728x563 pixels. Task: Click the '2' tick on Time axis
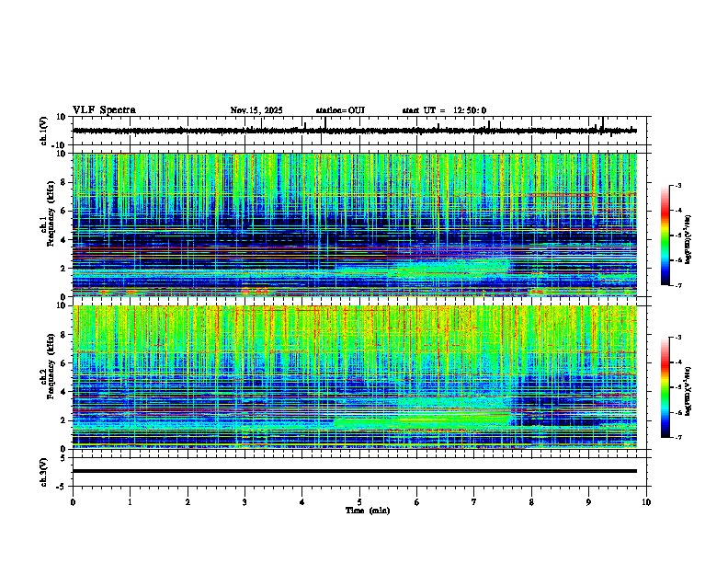pyautogui.click(x=188, y=502)
